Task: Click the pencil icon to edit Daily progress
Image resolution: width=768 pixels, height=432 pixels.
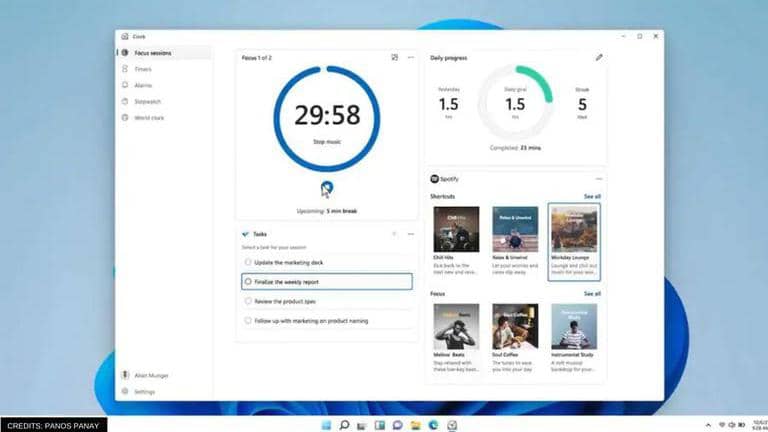Action: click(599, 58)
